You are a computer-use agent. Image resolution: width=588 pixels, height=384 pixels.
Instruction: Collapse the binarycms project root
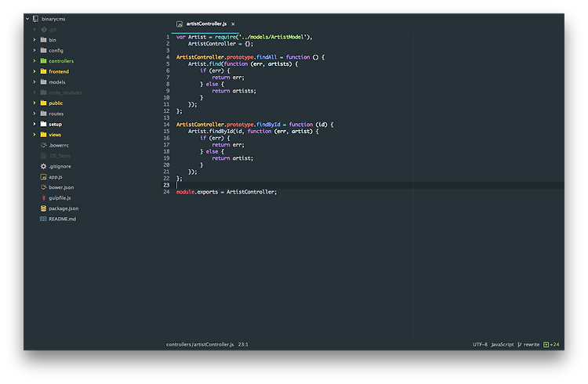(27, 18)
